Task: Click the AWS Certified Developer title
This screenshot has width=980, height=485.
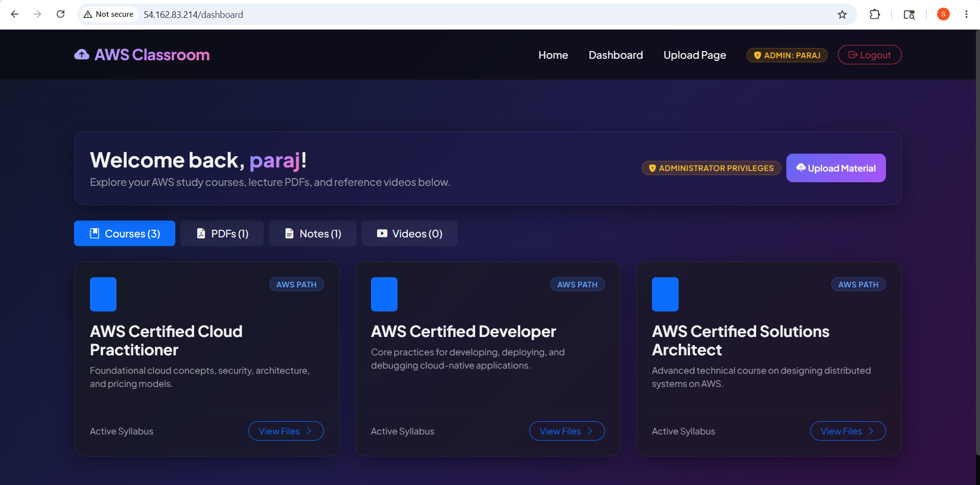Action: point(463,331)
